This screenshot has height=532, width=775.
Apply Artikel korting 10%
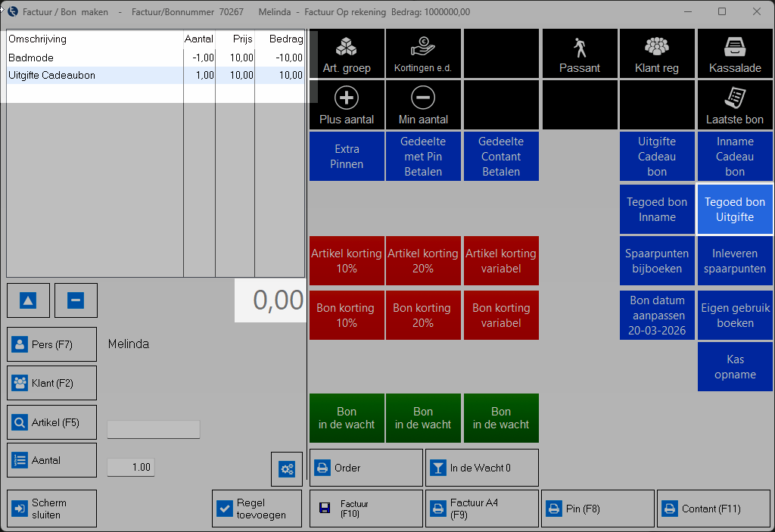[x=347, y=261]
